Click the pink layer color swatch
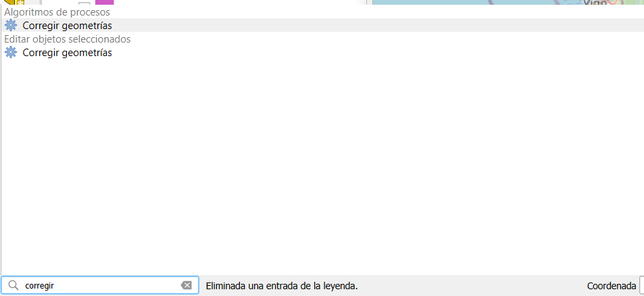Screen dimensions: 644x296 point(105,3)
